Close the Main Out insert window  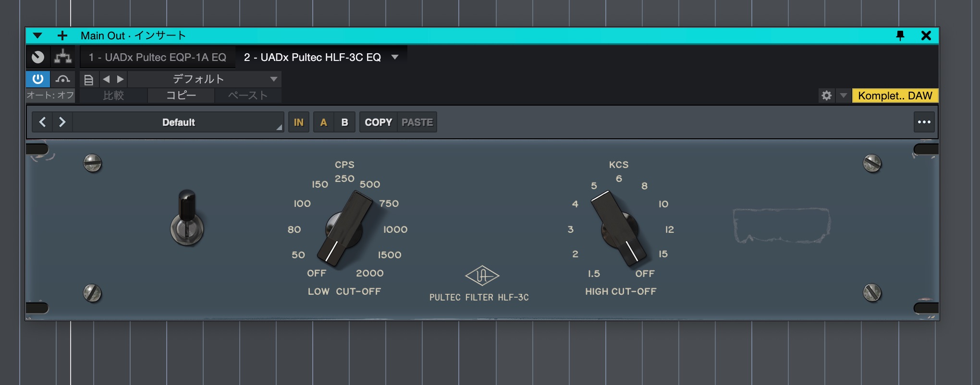926,36
